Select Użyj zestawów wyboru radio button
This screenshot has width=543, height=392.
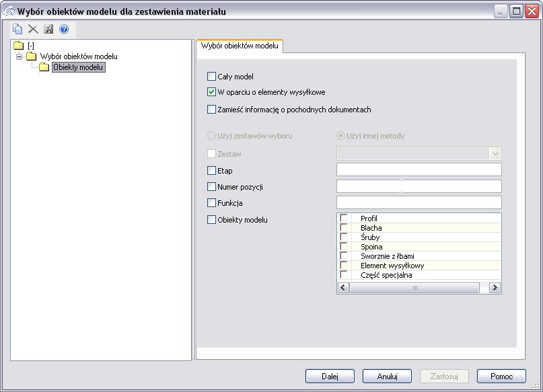[x=211, y=136]
